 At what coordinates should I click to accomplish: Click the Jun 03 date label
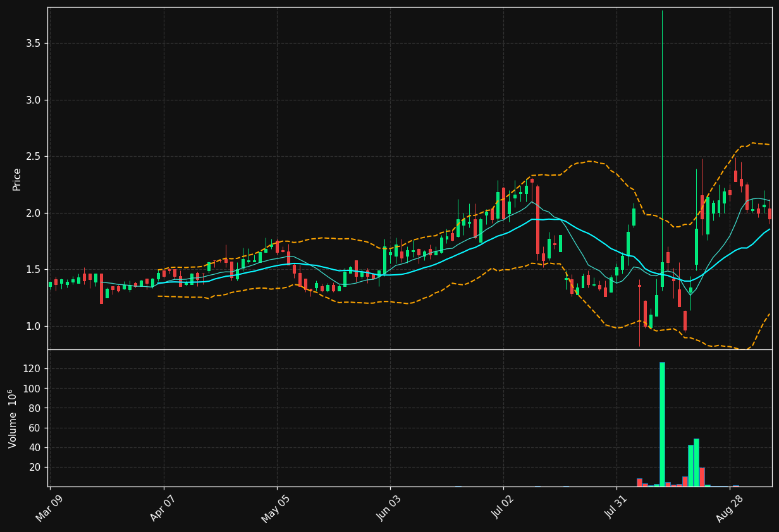(389, 507)
